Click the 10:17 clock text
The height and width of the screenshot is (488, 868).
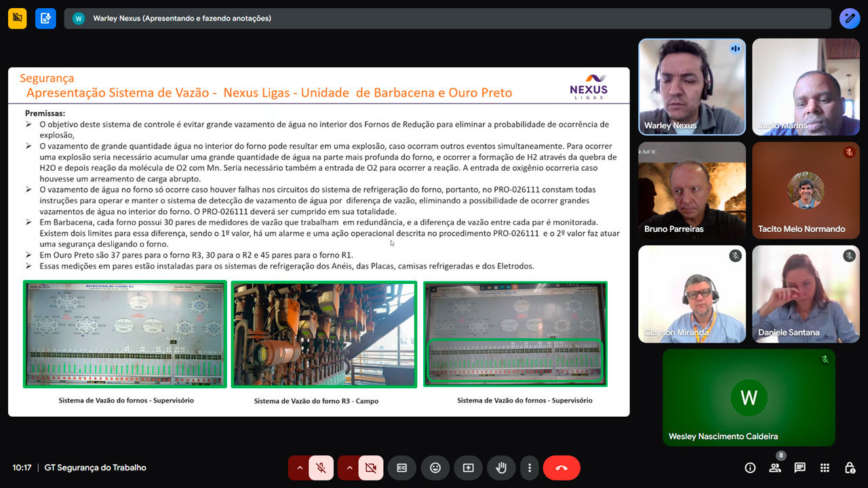pos(22,468)
